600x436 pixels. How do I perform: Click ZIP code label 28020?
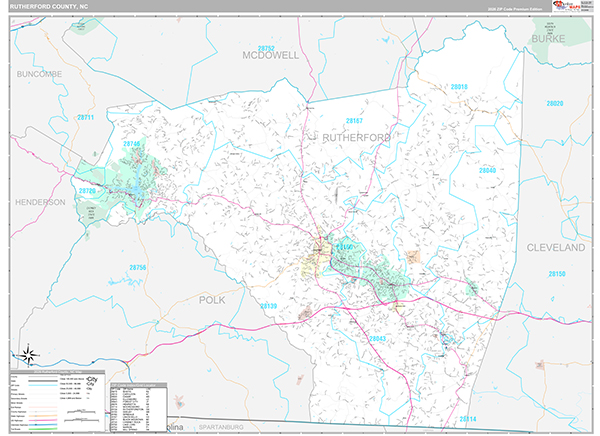point(554,103)
